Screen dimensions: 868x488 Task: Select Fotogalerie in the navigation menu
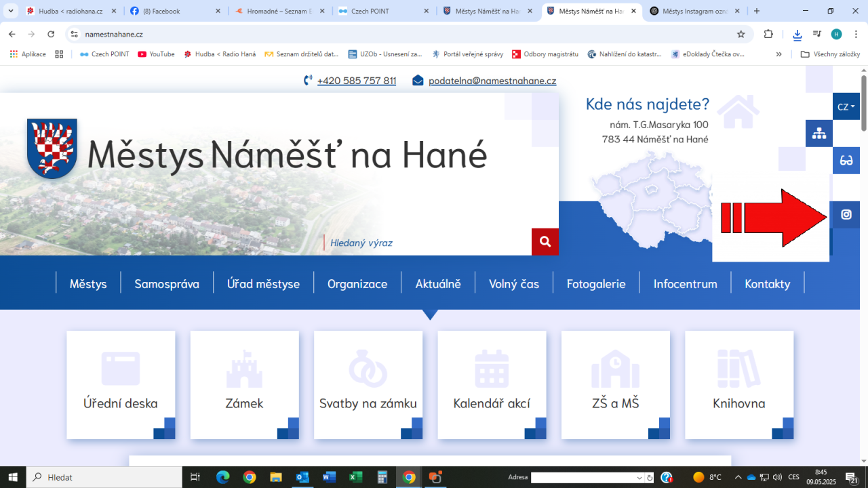tap(596, 284)
